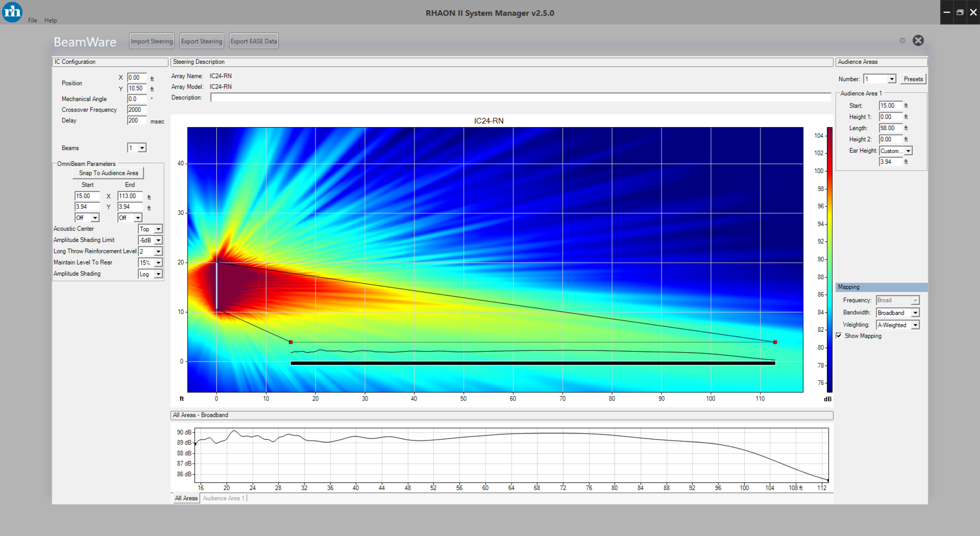Screen dimensions: 980x536
Task: Expand the Acoustic Center dropdown
Action: pyautogui.click(x=158, y=229)
